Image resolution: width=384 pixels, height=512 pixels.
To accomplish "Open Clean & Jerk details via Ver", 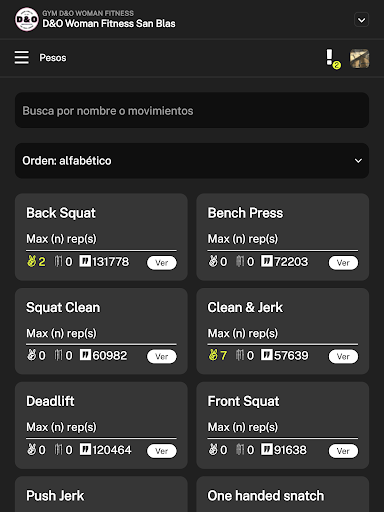I will click(x=343, y=356).
